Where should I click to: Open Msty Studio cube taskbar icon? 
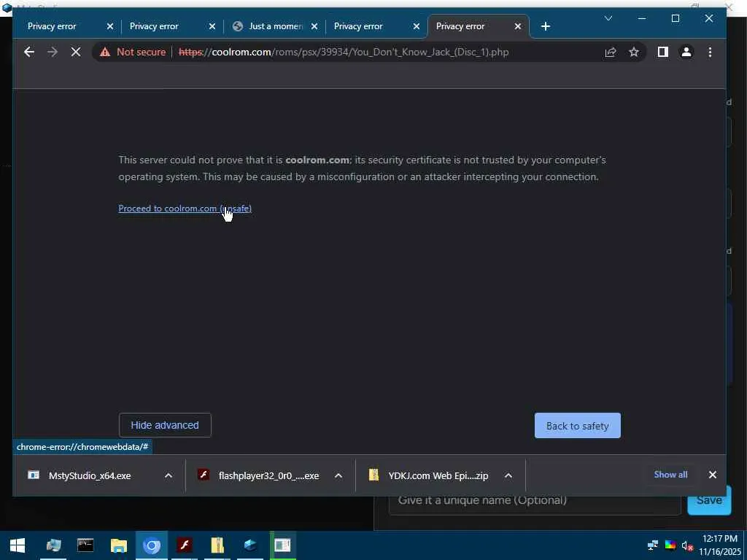coord(250,545)
